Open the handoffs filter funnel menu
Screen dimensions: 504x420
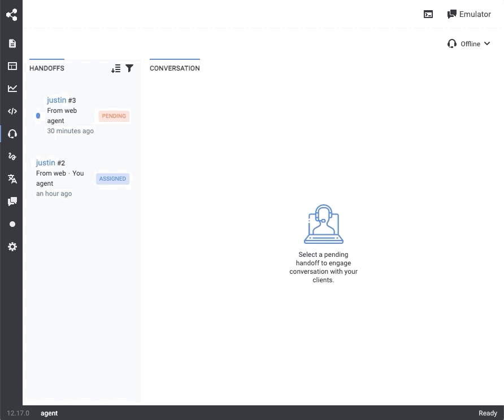(x=129, y=68)
